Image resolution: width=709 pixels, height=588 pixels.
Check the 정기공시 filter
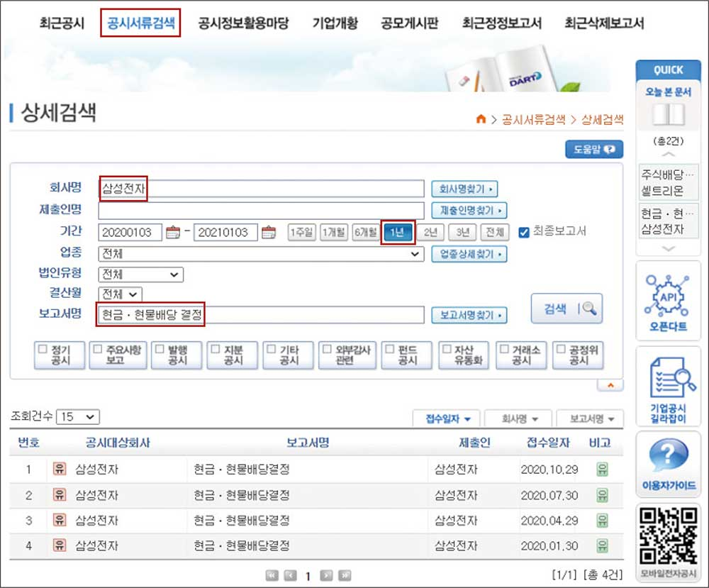pos(43,349)
